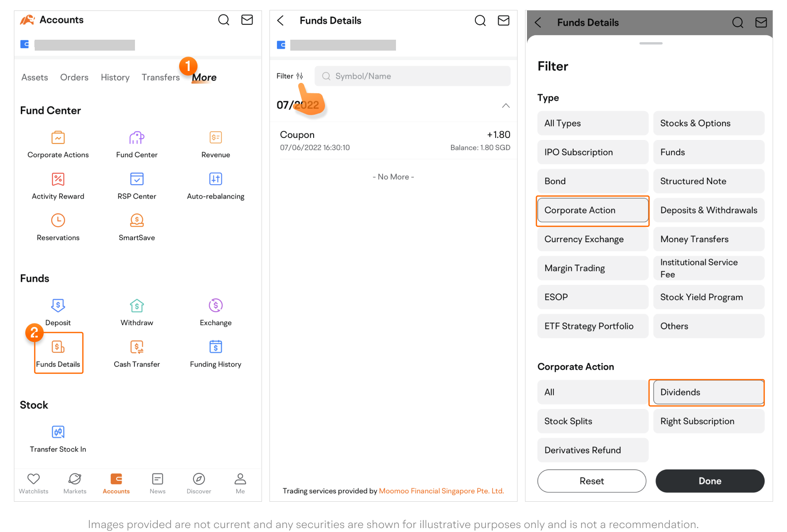Screen dimensions: 787x532
Task: Open Corporate Actions in Fund Center
Action: pos(58,137)
